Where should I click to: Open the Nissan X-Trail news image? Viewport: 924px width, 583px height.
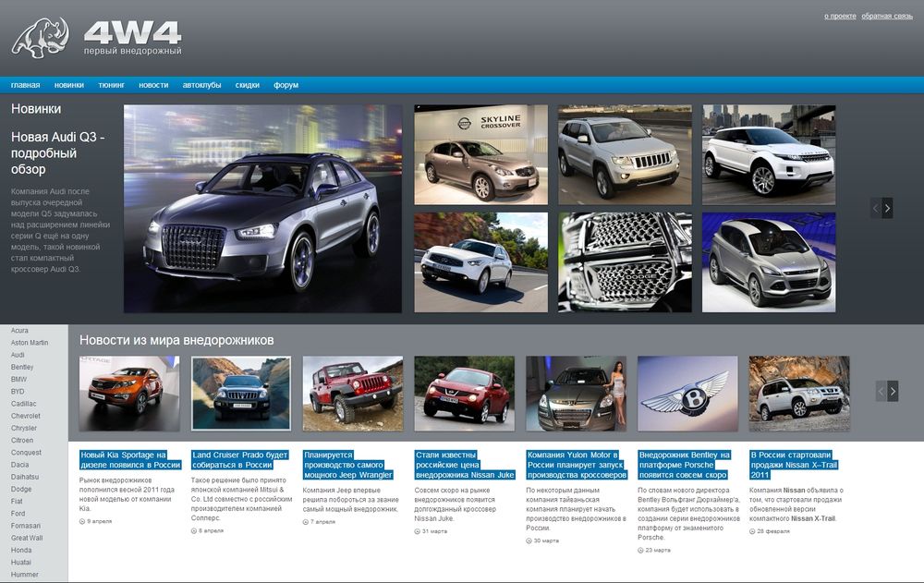click(799, 394)
